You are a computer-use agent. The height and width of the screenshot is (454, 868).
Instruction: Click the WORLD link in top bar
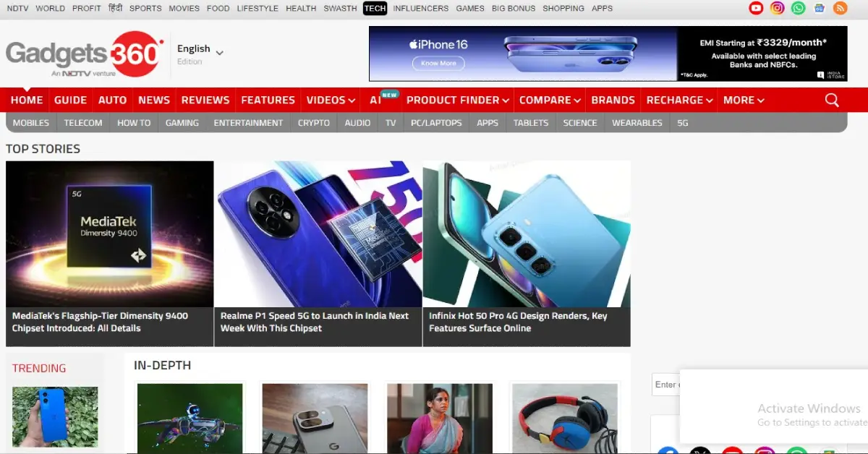[50, 9]
